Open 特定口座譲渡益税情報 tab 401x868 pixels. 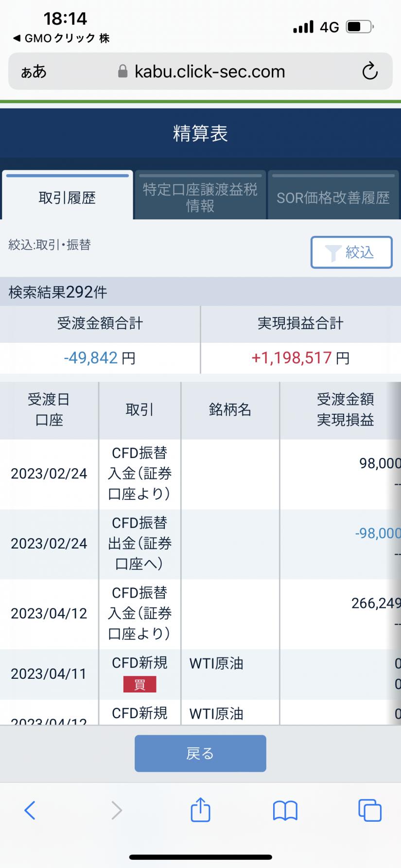(x=200, y=197)
